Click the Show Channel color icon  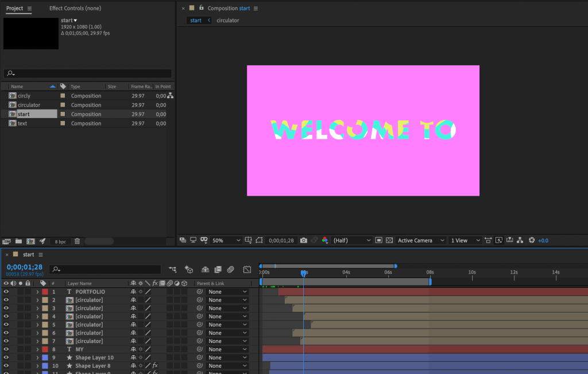[x=325, y=240]
